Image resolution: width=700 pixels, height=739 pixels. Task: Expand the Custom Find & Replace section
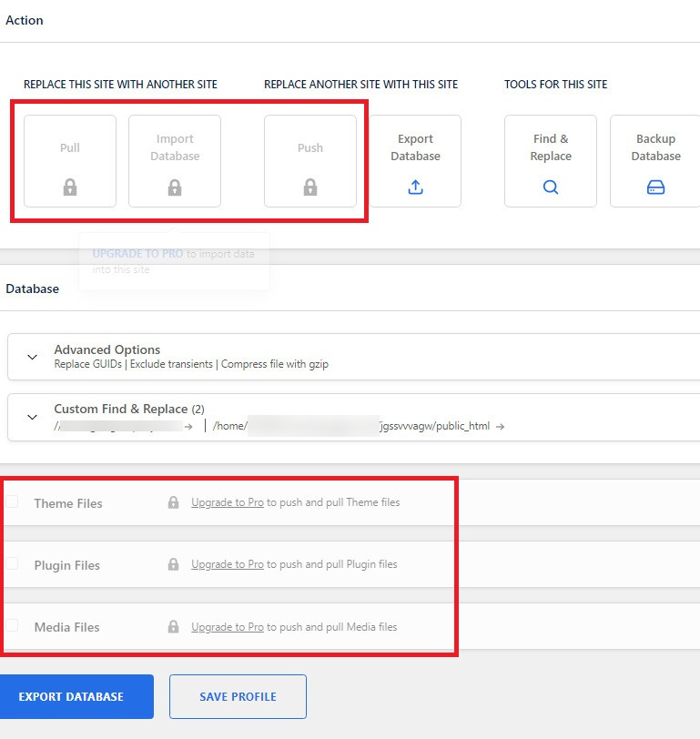(33, 416)
